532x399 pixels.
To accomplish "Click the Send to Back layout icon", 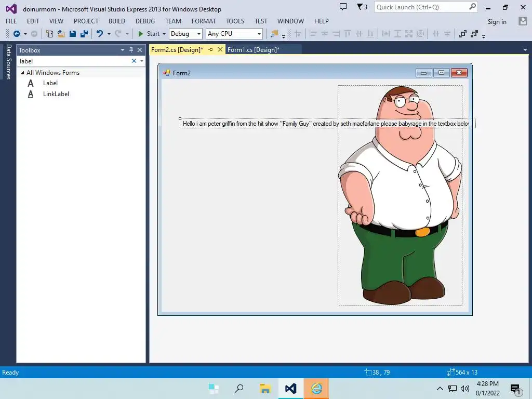I will point(474,34).
